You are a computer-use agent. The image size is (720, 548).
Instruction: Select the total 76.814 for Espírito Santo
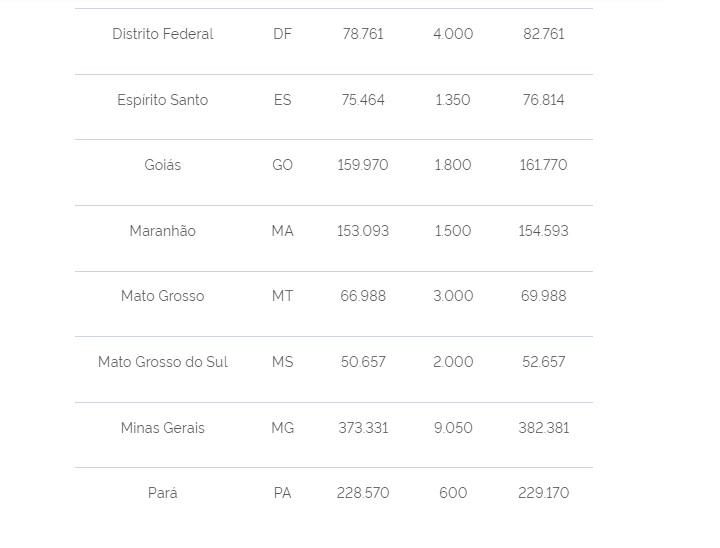tap(543, 100)
